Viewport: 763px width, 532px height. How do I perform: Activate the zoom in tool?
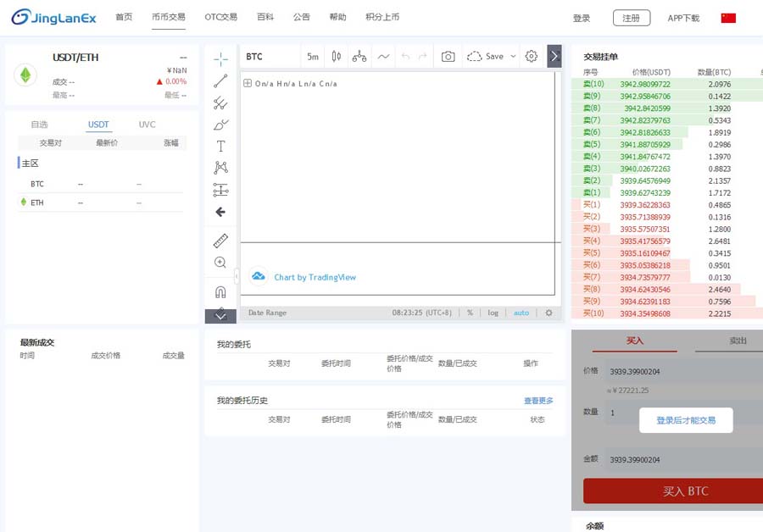click(220, 263)
